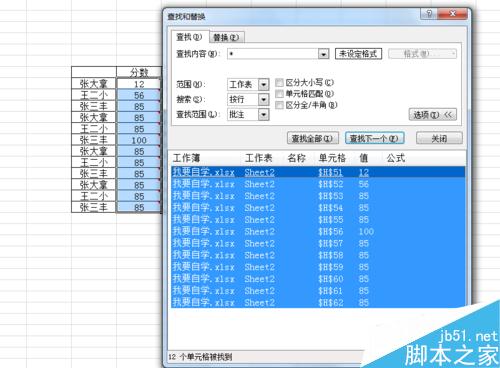The height and width of the screenshot is (368, 500).
Task: Select the result row for $H$51
Action: (x=318, y=172)
